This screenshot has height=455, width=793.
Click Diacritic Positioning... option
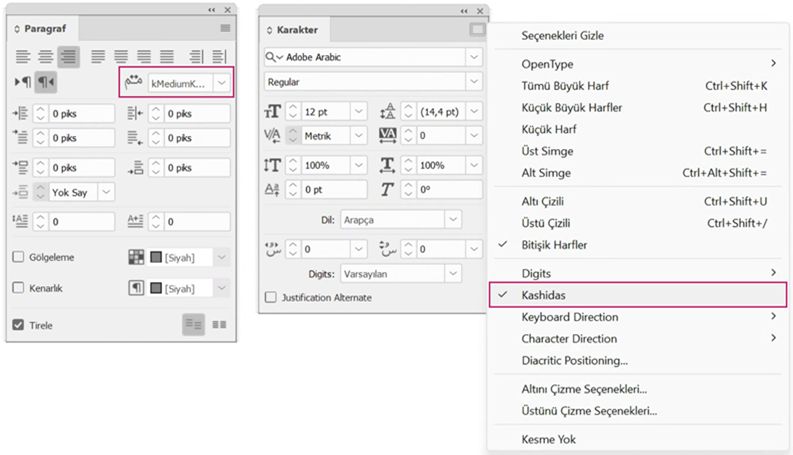point(574,360)
